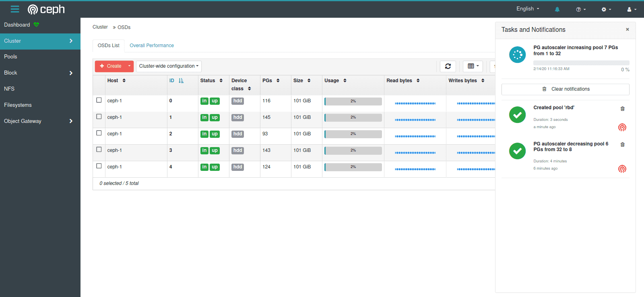Delete the 'Created pool rbd' notification
The height and width of the screenshot is (297, 644).
(622, 109)
